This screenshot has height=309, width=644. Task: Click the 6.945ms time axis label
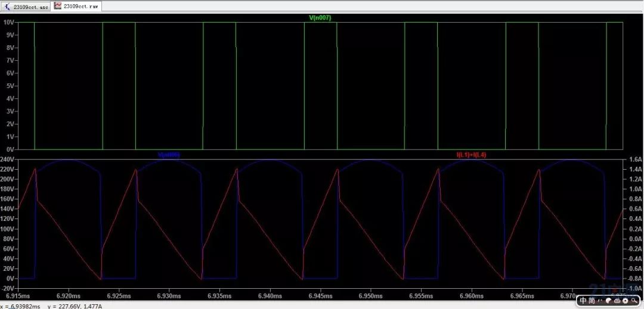pyautogui.click(x=320, y=295)
